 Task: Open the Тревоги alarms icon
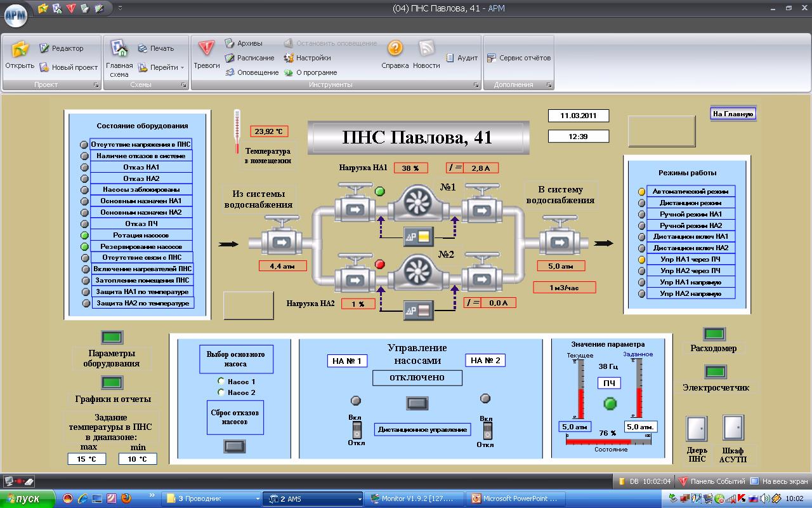pos(206,49)
